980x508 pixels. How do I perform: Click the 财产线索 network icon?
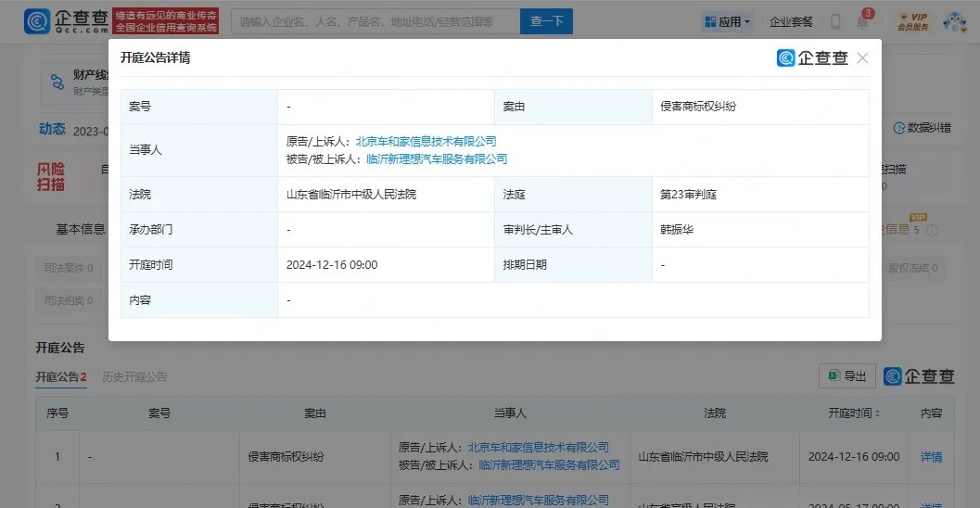[57, 82]
